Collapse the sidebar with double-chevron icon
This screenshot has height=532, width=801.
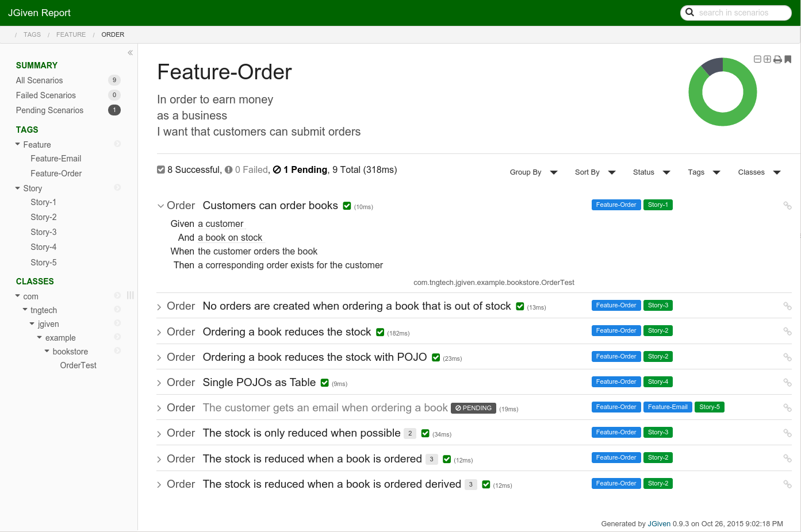point(130,53)
